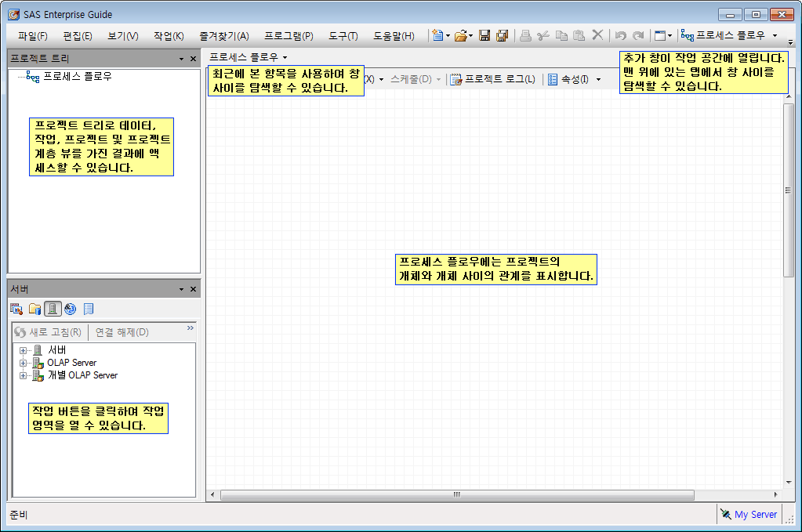Open the 속성(I) dropdown arrow
Screen dimensions: 802x532
[x=598, y=79]
